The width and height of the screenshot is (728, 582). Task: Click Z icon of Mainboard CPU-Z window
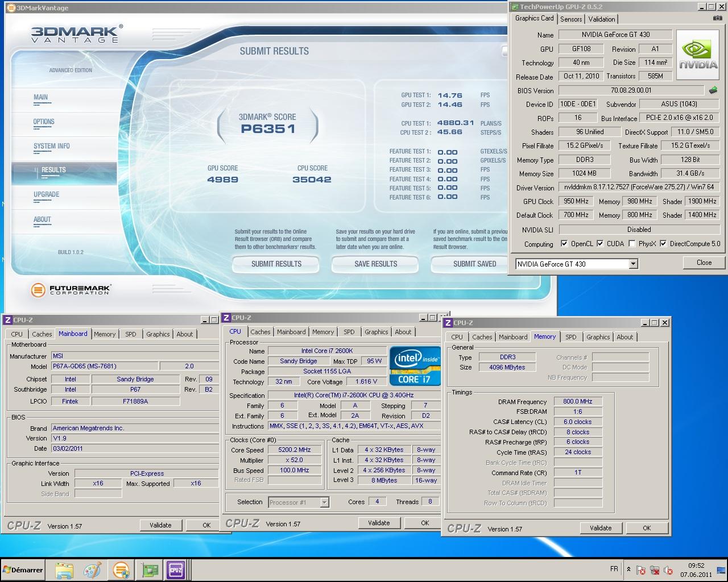(x=8, y=320)
